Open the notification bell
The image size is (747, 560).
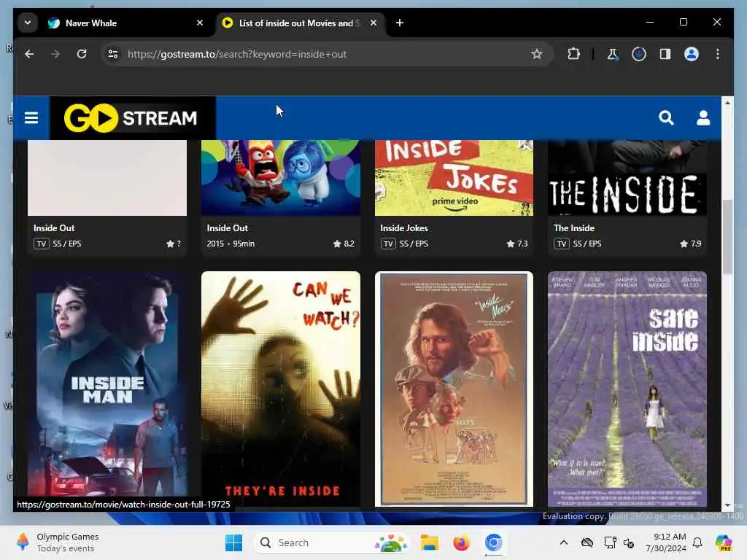[697, 542]
